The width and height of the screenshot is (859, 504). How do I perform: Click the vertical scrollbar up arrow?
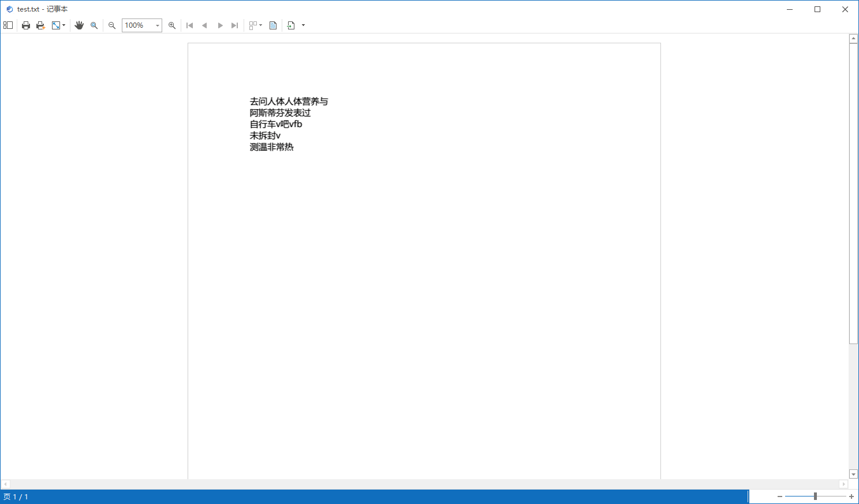[x=854, y=39]
